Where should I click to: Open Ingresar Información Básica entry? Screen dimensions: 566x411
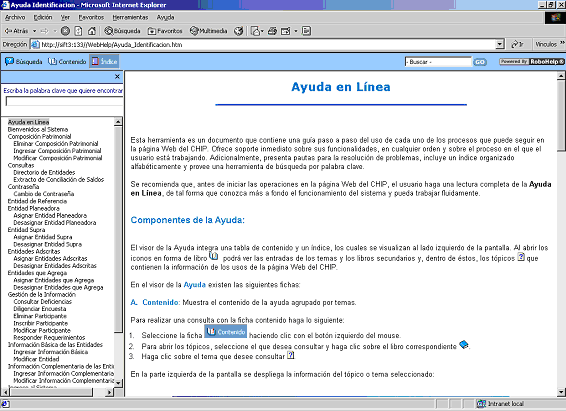(x=51, y=352)
